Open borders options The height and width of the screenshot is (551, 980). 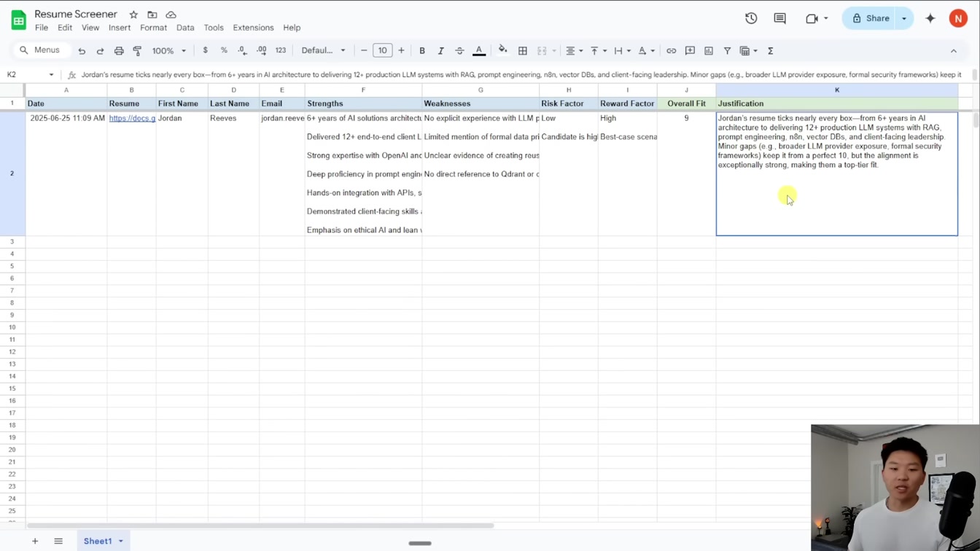[x=523, y=50]
